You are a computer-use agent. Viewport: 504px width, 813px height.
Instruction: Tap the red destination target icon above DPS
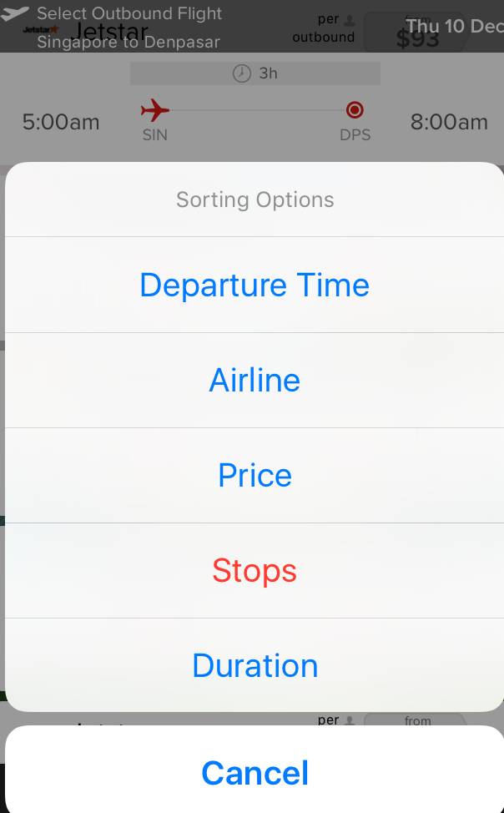pyautogui.click(x=355, y=110)
